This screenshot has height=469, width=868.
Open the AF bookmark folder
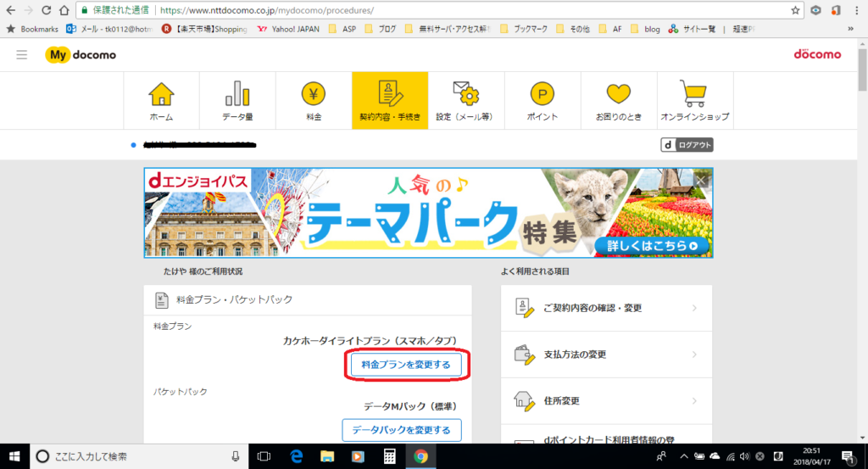[610, 29]
